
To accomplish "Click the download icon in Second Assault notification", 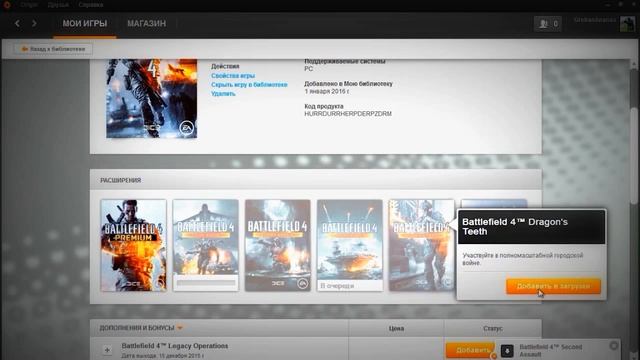I will click(507, 351).
